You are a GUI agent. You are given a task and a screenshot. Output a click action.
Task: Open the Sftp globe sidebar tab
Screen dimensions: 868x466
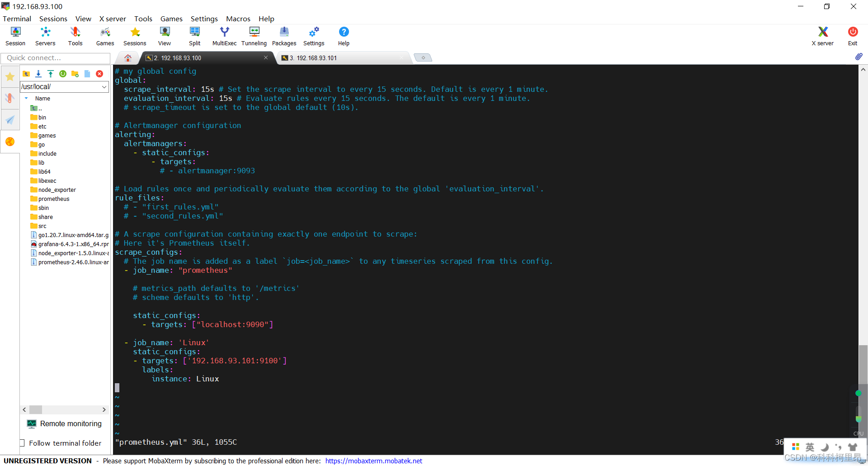[10, 142]
